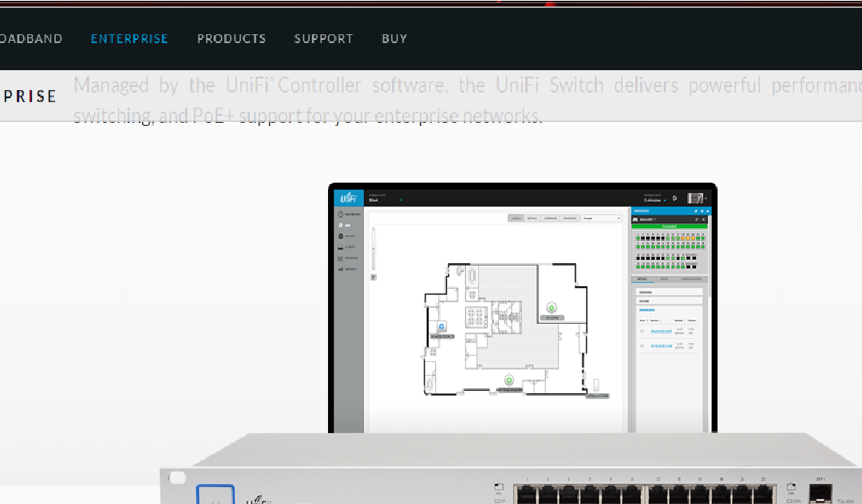Click the BUY link in navbar
This screenshot has height=504, width=862.
pyautogui.click(x=394, y=38)
